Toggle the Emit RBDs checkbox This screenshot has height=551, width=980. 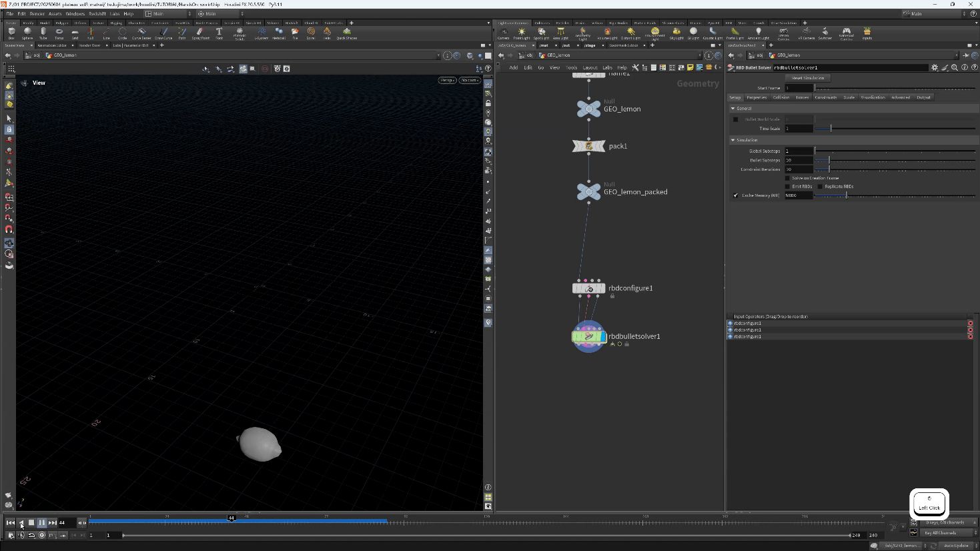pyautogui.click(x=788, y=187)
